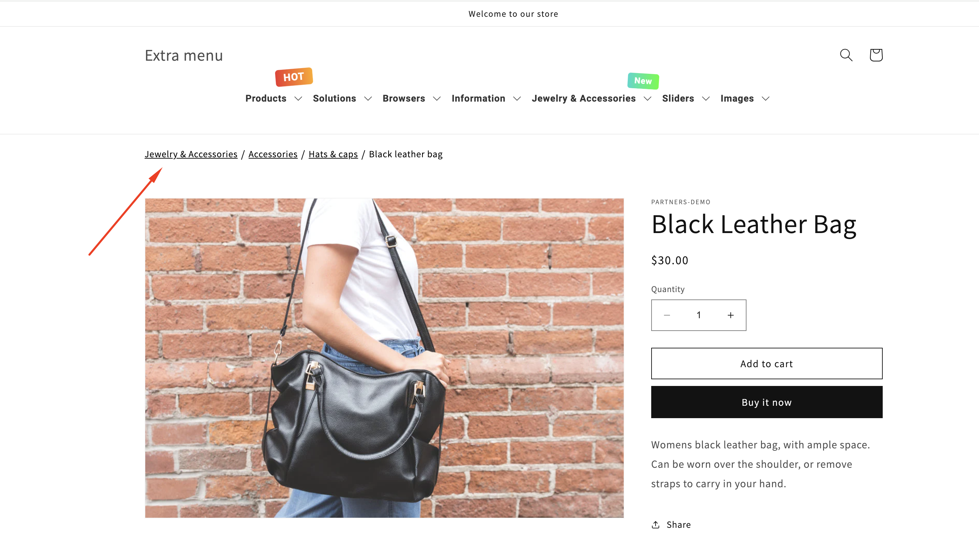Click the New badge label
Image resolution: width=979 pixels, height=560 pixels.
(643, 81)
